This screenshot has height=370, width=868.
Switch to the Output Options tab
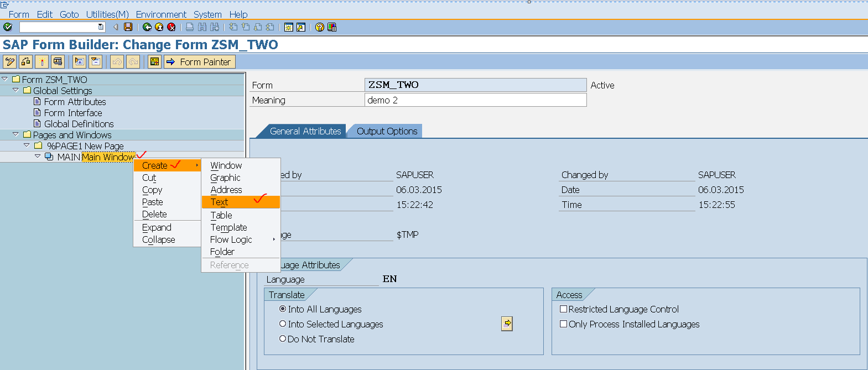click(x=387, y=131)
